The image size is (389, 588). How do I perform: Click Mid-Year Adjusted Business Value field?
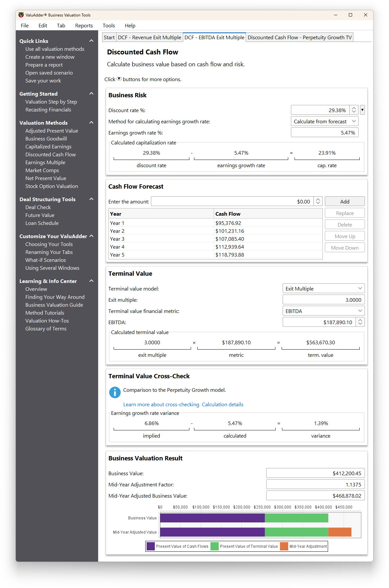[x=315, y=496]
